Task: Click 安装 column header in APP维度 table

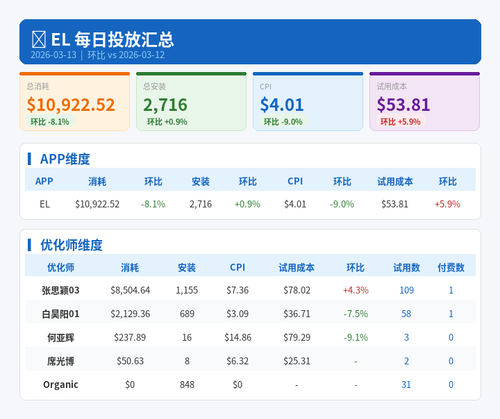Action: pyautogui.click(x=201, y=181)
